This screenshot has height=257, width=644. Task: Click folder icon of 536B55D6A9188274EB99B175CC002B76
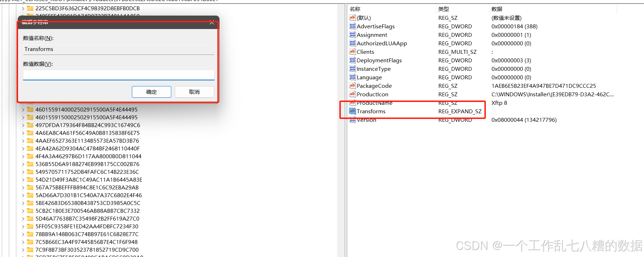tap(30, 164)
